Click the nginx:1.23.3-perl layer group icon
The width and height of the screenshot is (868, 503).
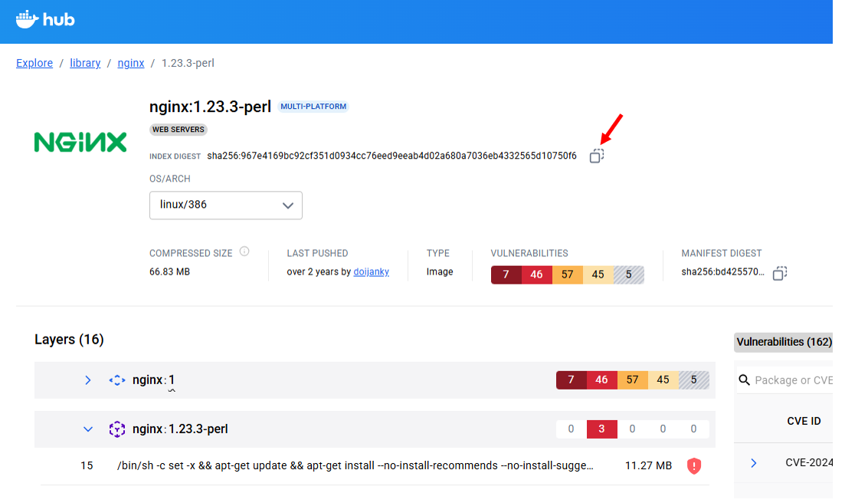click(116, 429)
